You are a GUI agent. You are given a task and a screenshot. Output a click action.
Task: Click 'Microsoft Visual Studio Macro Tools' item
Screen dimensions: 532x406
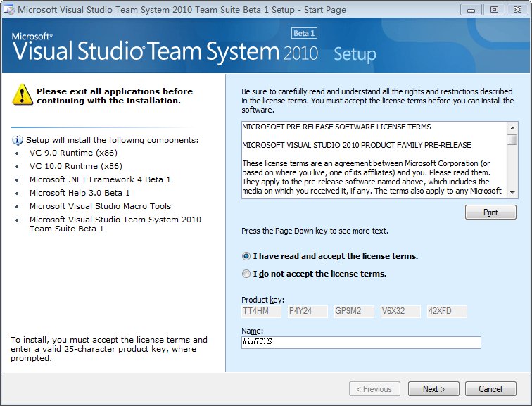click(x=100, y=206)
